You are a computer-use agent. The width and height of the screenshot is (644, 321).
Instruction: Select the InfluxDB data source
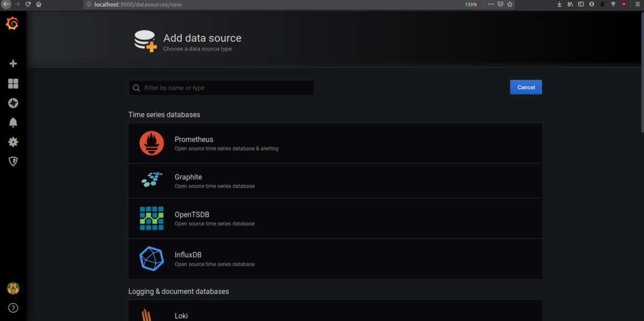click(x=335, y=259)
